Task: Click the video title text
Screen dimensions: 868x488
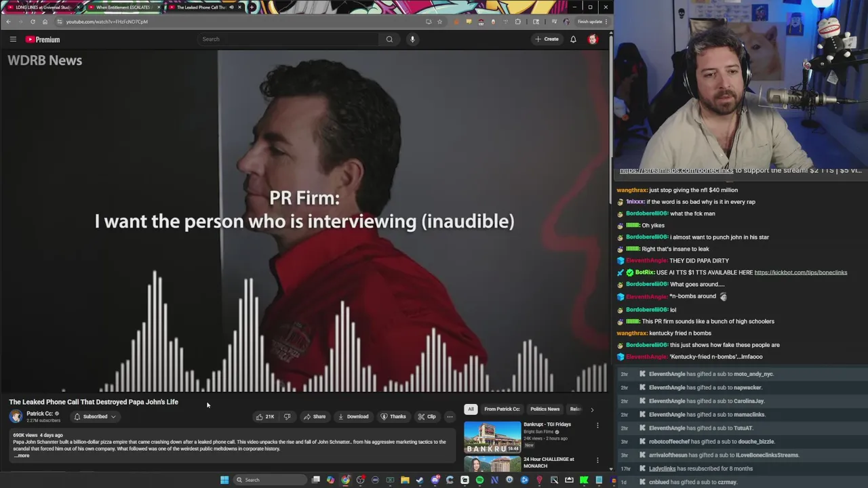Action: pos(94,402)
